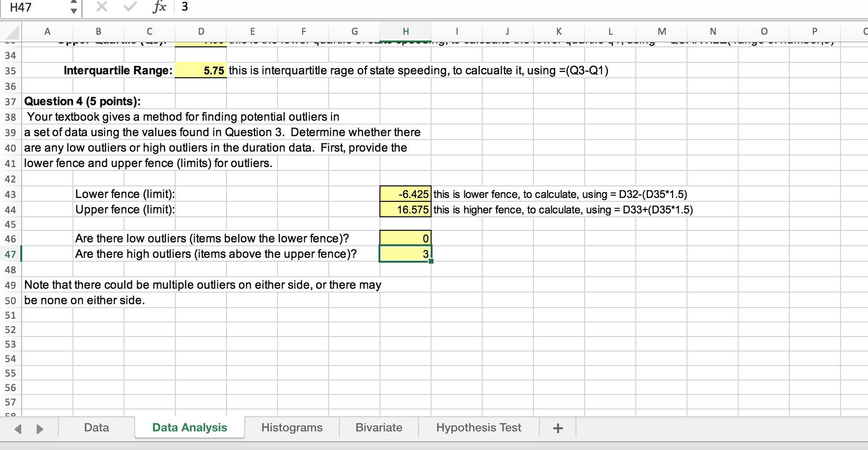
Task: Select column J header
Action: 508,32
